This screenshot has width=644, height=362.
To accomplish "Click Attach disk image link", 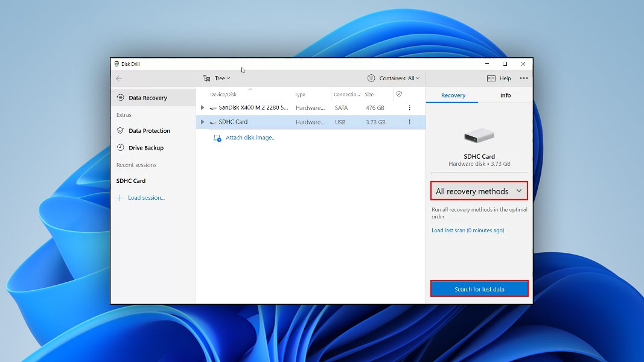I will [x=250, y=138].
